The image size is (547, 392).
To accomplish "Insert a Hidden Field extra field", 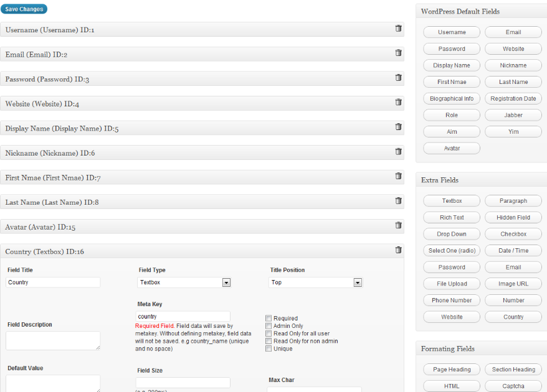I will pos(513,217).
